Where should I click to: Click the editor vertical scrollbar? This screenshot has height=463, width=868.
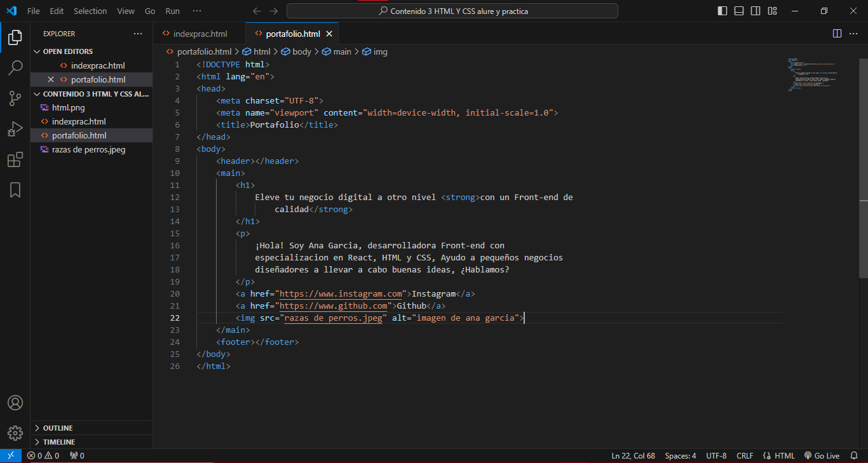[x=863, y=167]
